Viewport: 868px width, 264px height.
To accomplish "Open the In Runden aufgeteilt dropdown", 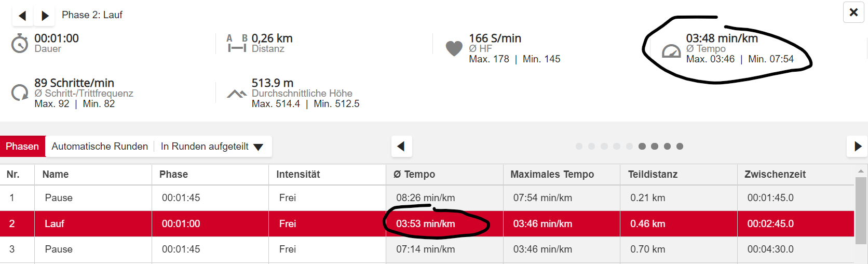I will pyautogui.click(x=212, y=147).
